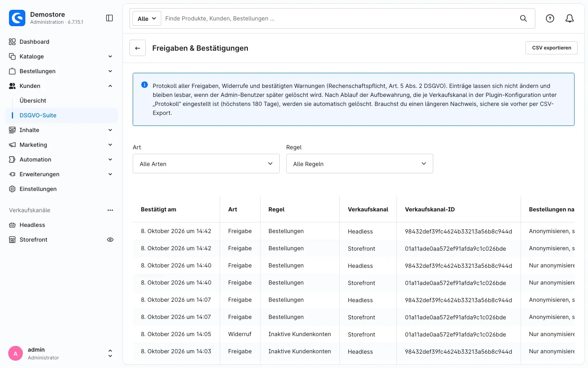The height and width of the screenshot is (368, 588).
Task: Click the Einstellungen gear icon
Action: 12,189
